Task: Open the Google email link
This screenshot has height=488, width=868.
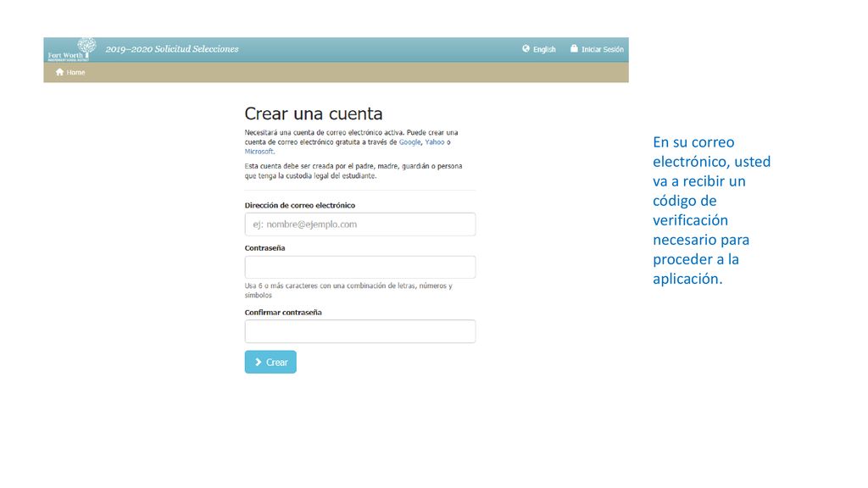Action: (409, 142)
